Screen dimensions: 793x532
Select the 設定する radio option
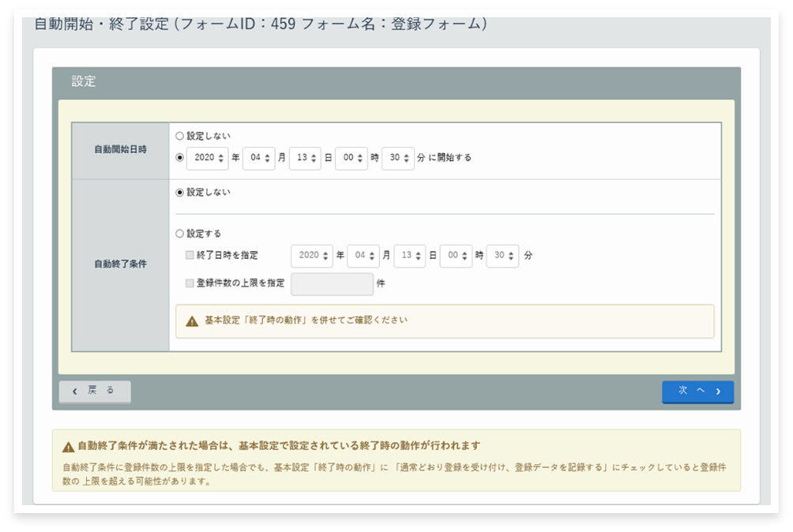180,233
